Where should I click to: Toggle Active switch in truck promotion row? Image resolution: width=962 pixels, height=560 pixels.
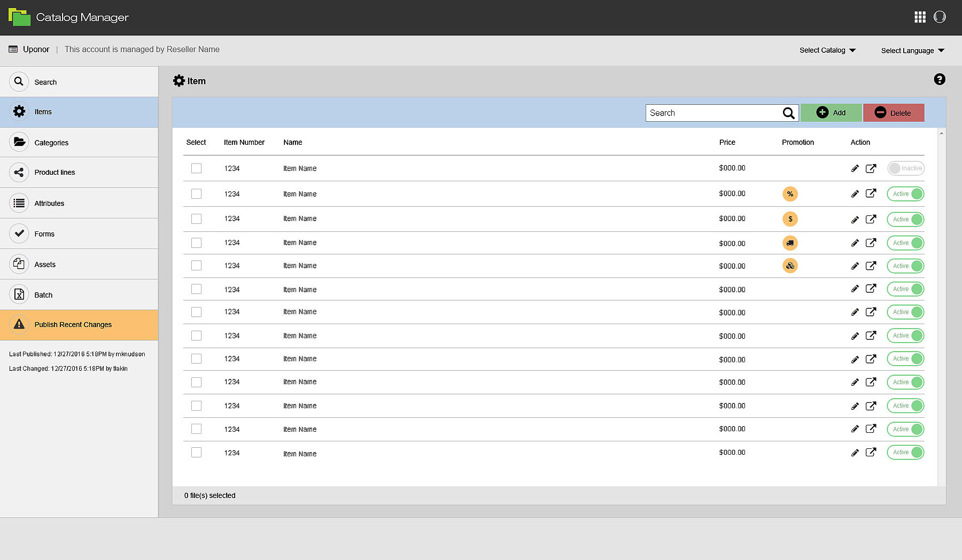905,243
